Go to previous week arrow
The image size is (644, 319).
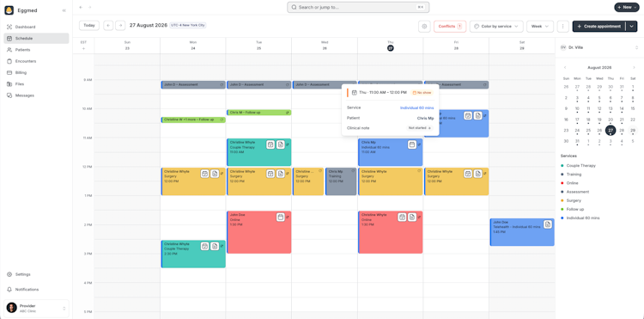coord(108,26)
